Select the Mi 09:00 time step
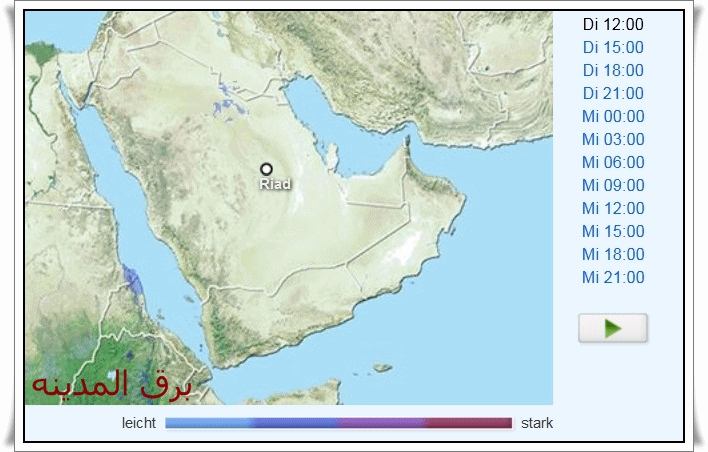Viewport: 708px width, 452px height. [613, 186]
